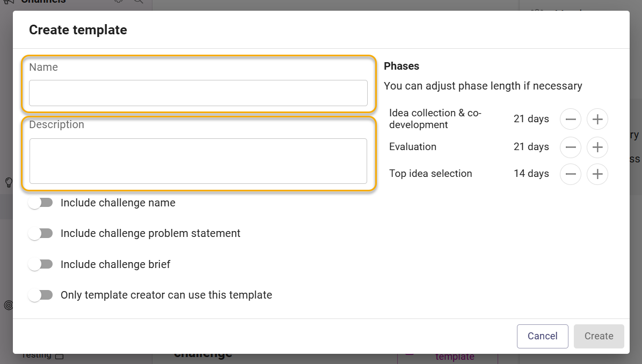Click the 21 days value for Evaluation

point(531,147)
